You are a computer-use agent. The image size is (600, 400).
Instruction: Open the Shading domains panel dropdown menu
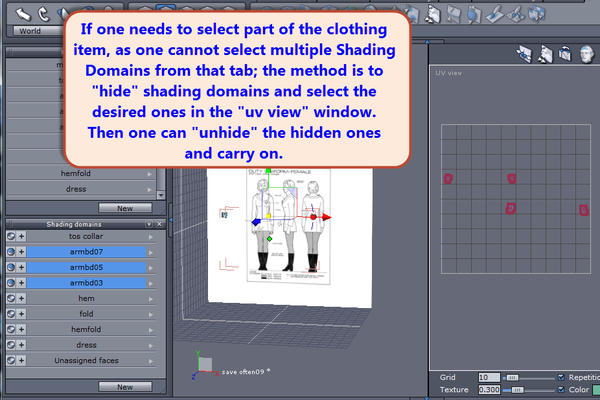pyautogui.click(x=149, y=224)
